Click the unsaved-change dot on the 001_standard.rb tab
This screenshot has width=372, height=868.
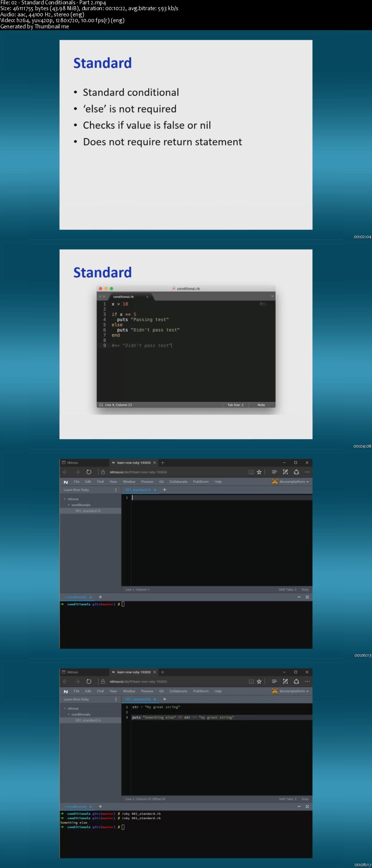tap(155, 699)
